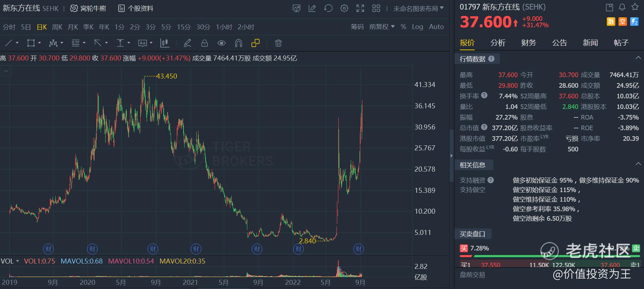Screen dimensions: 644x289
Task: Click the help icon next to 换手率
Action: point(484,96)
